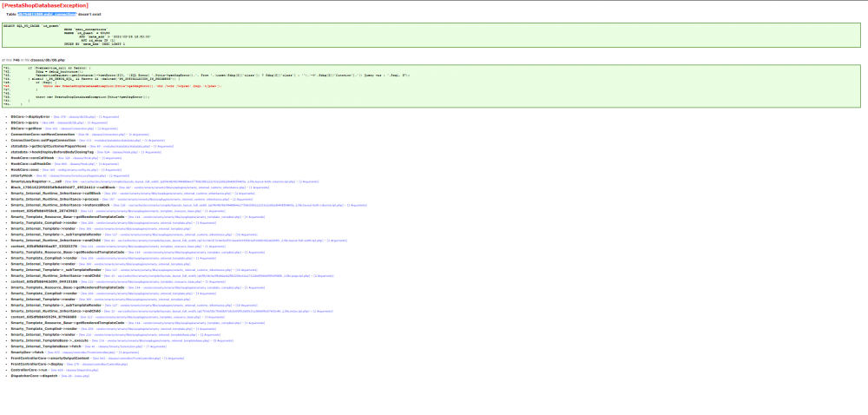Open file link in smartyHook row
This screenshot has width=868, height=415.
coord(71,176)
